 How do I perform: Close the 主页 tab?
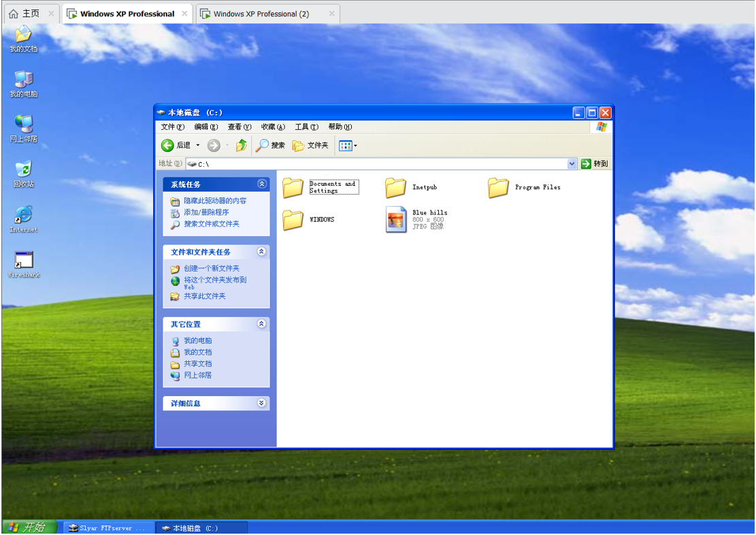coord(51,14)
